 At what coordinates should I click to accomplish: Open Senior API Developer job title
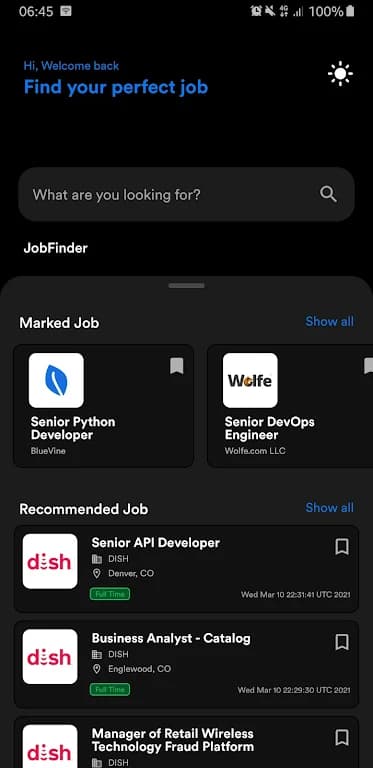point(156,543)
